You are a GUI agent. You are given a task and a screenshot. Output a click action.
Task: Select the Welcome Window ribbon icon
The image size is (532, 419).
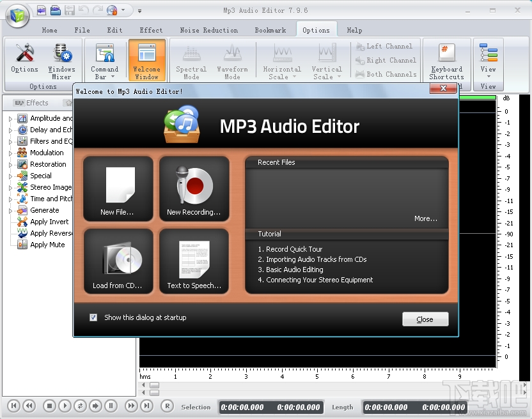(x=147, y=61)
